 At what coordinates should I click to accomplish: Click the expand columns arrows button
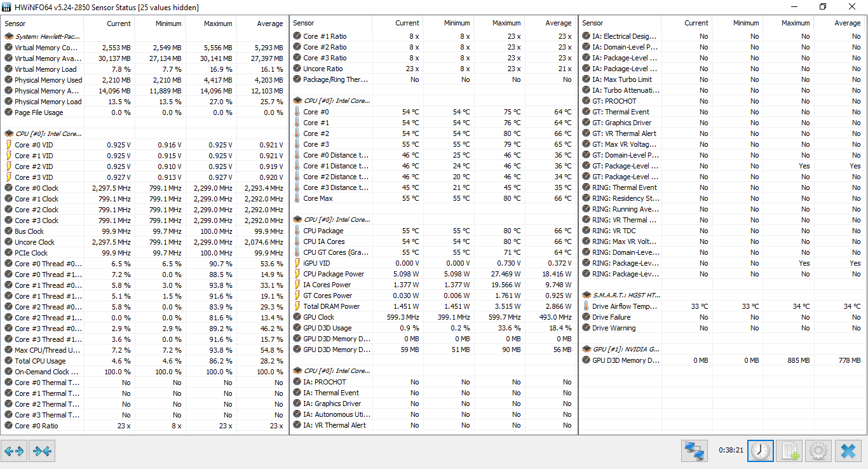(14, 451)
